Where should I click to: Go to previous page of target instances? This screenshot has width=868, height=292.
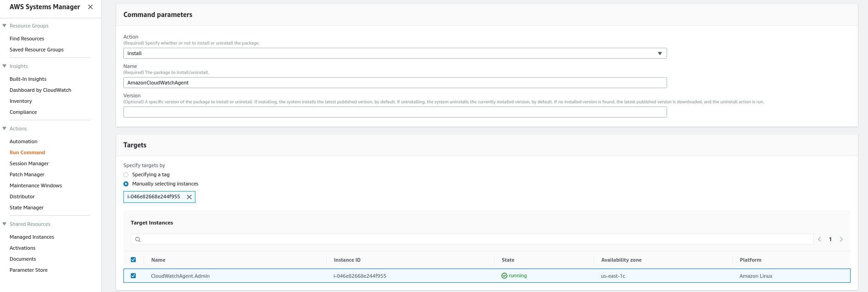click(819, 239)
